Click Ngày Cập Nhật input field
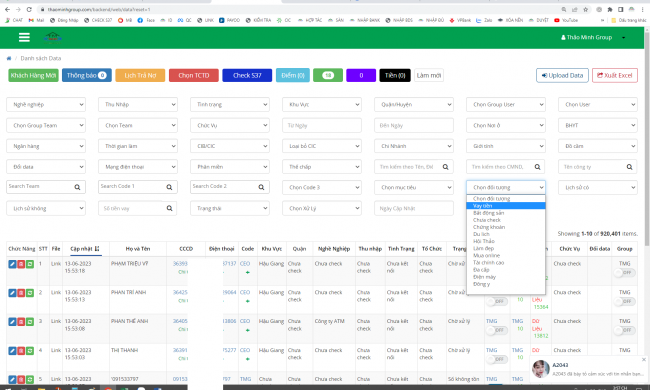 [x=414, y=208]
